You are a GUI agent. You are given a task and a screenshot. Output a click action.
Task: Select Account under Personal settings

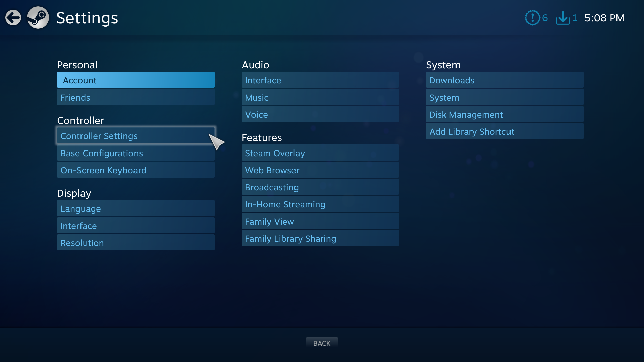(136, 80)
